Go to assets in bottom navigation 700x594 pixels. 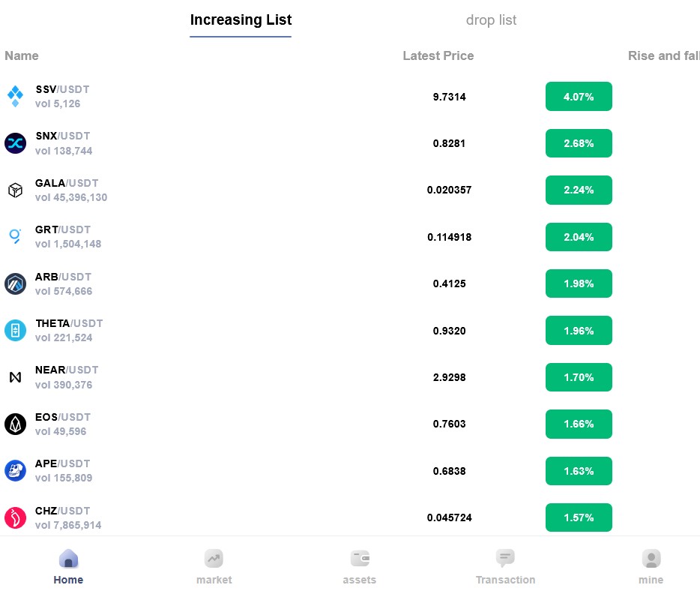point(360,567)
